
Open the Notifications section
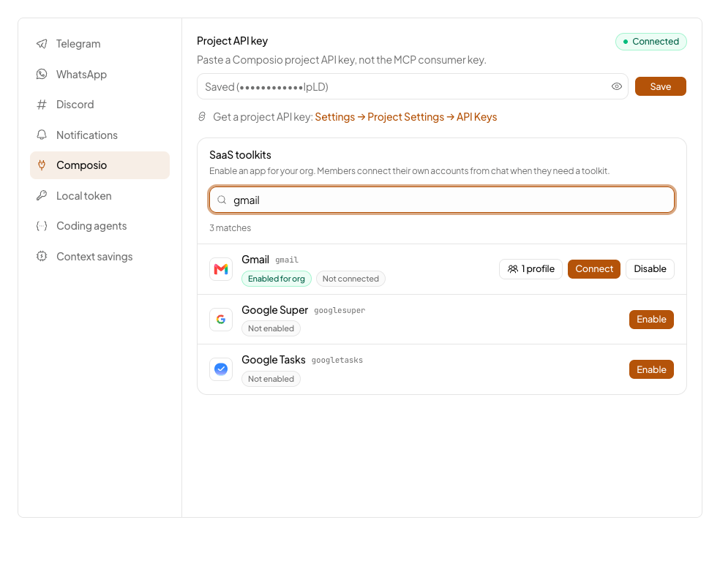[100, 135]
